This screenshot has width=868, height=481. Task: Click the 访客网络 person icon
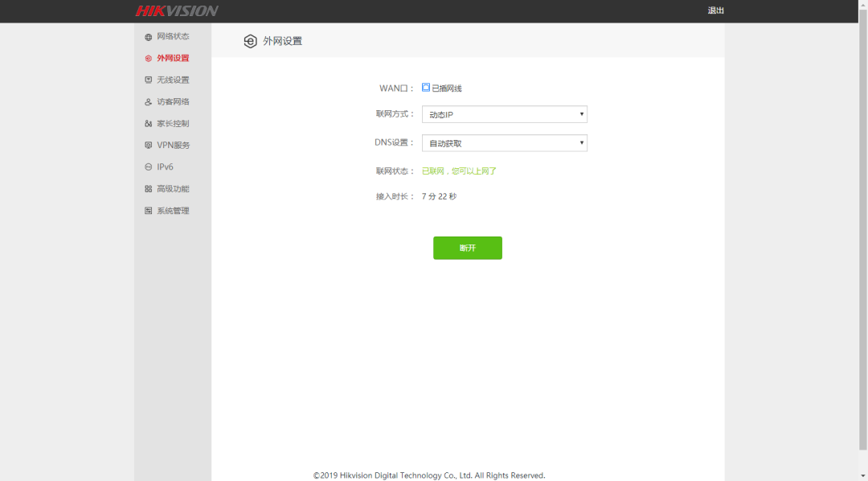pos(148,102)
